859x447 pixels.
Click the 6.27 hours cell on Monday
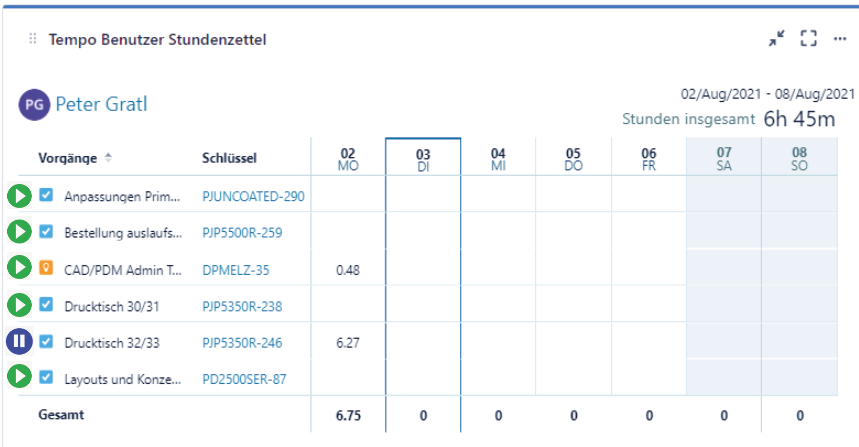pos(348,343)
